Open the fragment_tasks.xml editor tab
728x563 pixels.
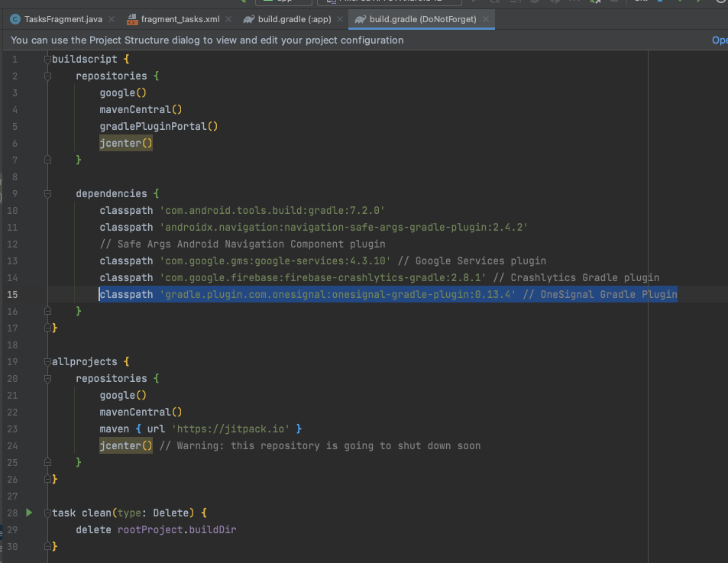click(x=180, y=19)
